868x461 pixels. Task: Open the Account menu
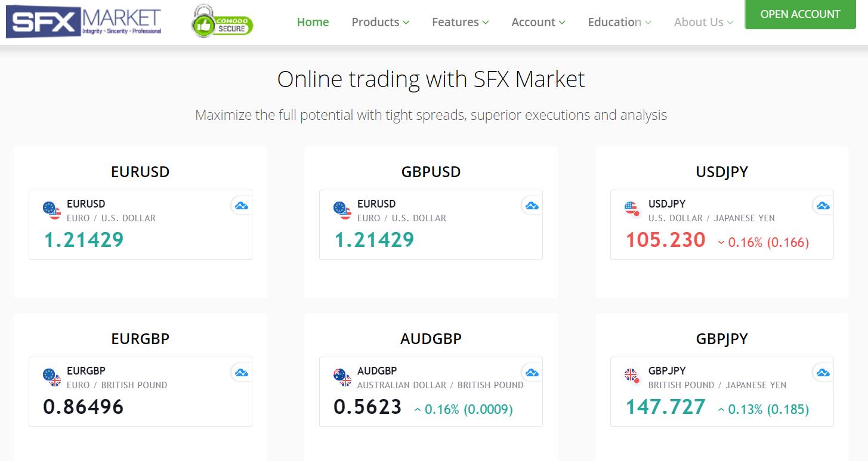tap(538, 22)
